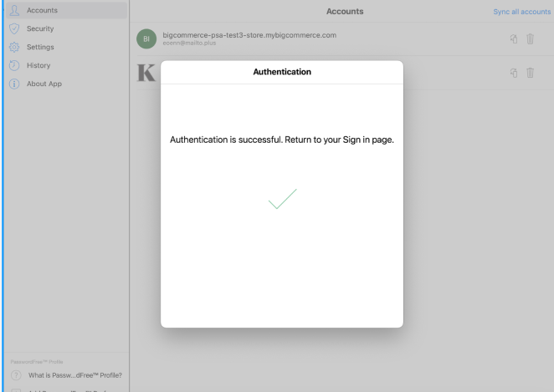Go to the History section
The image size is (554, 392).
(38, 65)
